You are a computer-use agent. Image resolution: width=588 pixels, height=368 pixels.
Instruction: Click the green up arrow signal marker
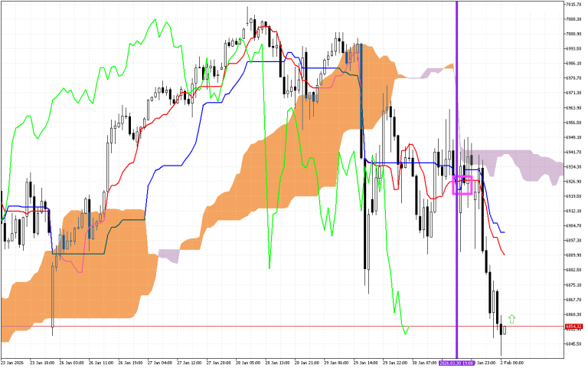(511, 319)
